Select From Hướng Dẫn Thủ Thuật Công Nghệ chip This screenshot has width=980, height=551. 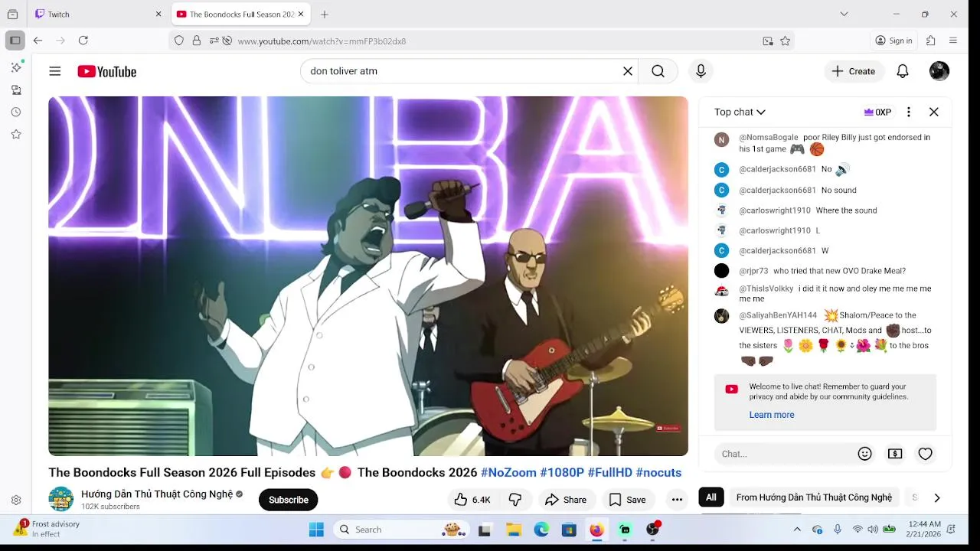click(x=814, y=497)
